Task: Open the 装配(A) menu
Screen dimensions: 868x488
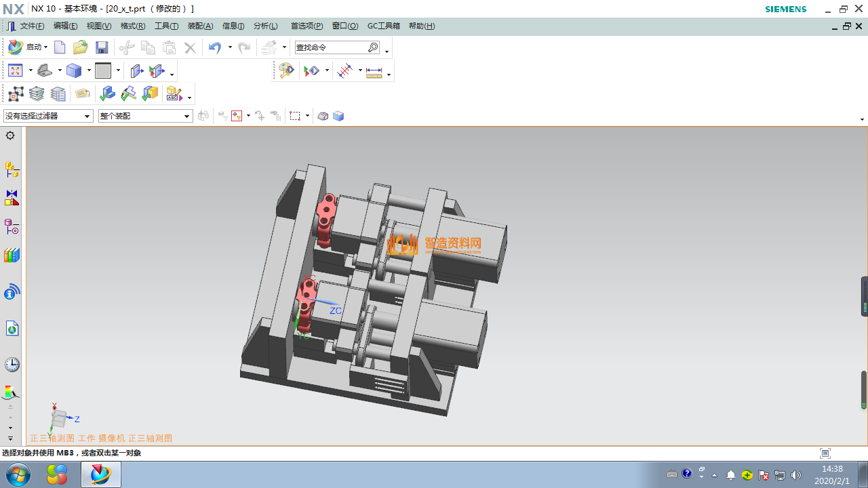Action: point(200,26)
